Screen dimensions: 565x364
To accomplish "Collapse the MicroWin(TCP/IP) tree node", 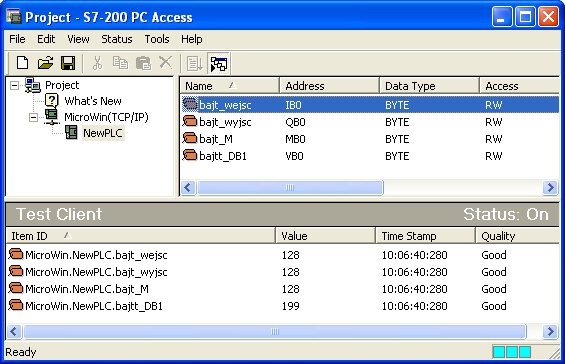I will click(33, 117).
